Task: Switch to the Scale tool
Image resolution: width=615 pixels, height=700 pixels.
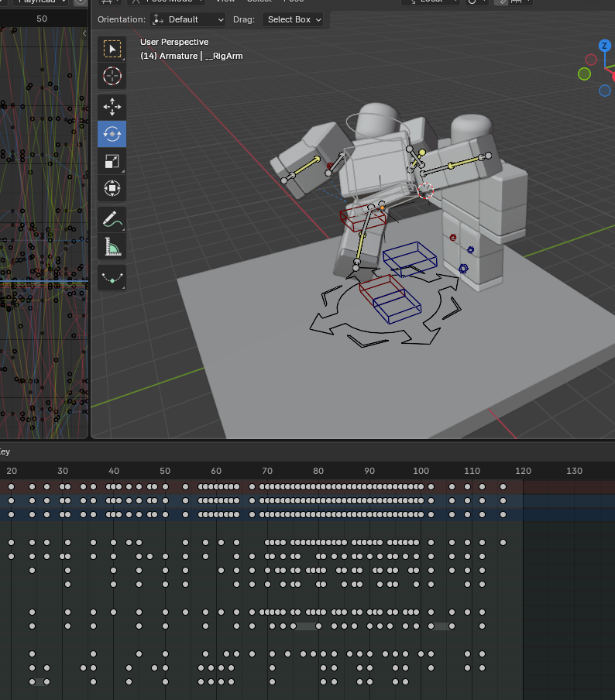Action: point(112,161)
